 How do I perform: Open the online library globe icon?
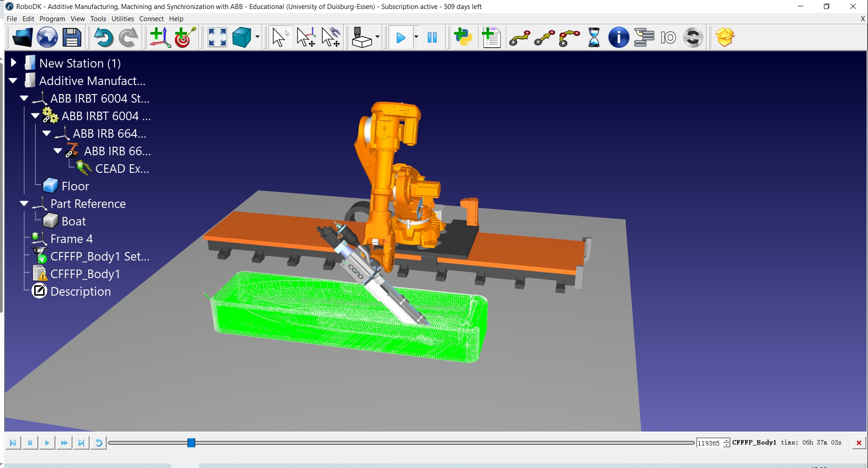coord(47,37)
